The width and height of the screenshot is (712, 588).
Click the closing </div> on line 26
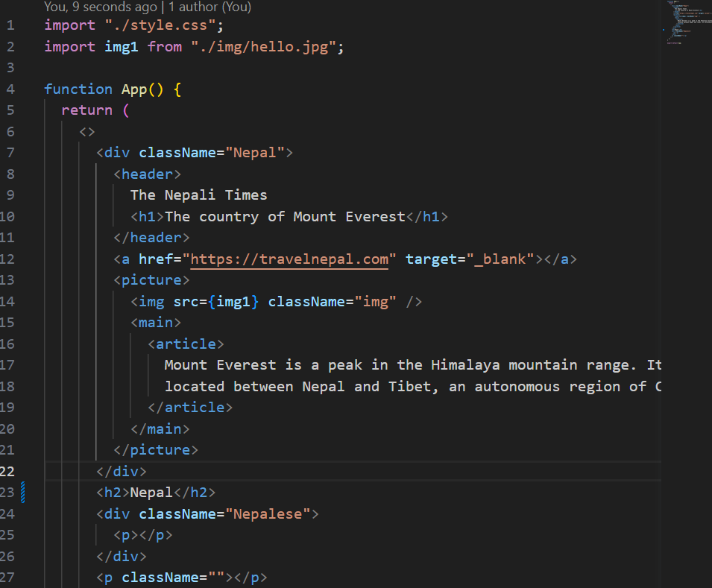[x=122, y=557]
